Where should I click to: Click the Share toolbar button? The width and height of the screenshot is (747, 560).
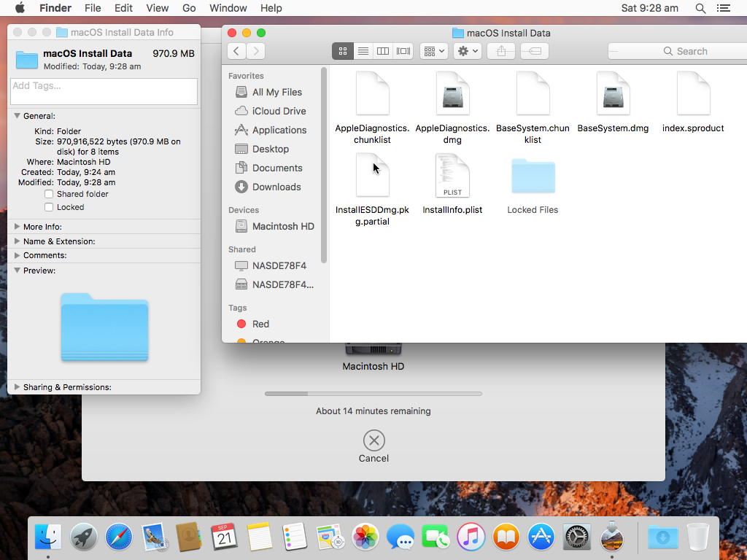pos(501,51)
